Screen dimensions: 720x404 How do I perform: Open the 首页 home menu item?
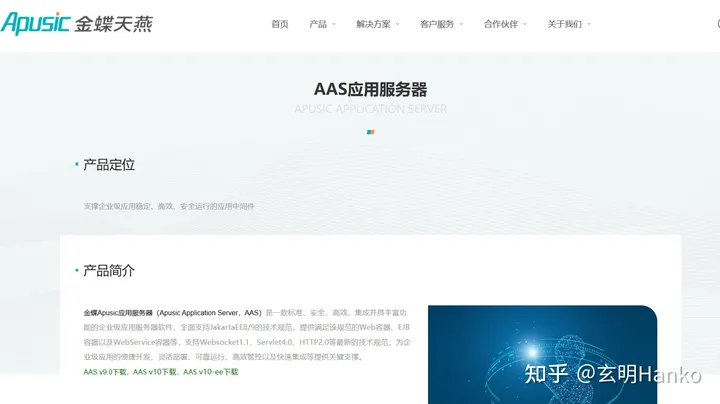point(280,24)
